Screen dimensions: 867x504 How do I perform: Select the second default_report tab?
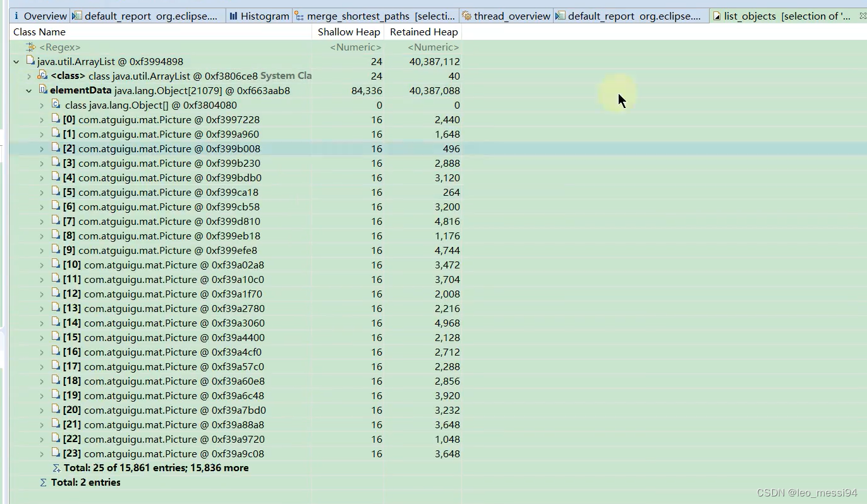coord(631,16)
